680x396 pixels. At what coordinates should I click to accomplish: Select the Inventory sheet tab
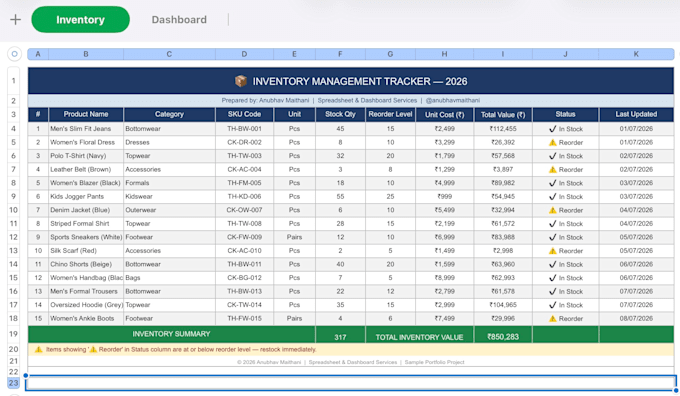80,20
